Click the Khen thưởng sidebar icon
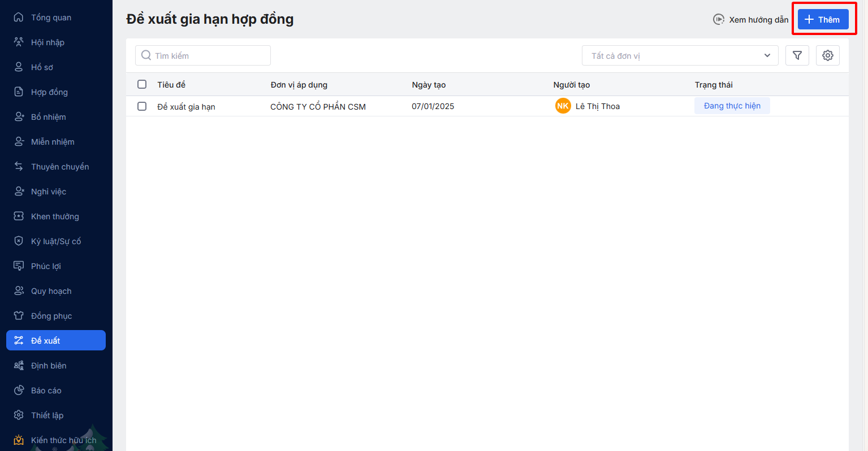 pos(19,216)
